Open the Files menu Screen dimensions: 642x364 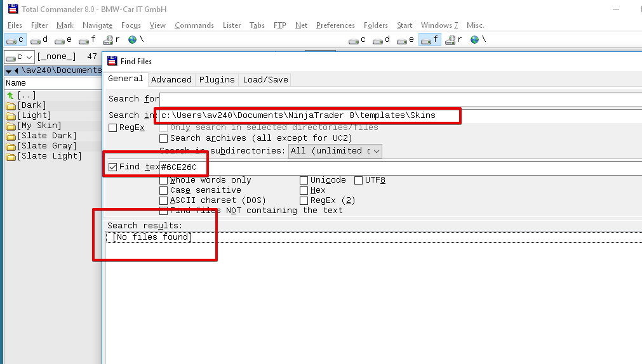pos(15,25)
